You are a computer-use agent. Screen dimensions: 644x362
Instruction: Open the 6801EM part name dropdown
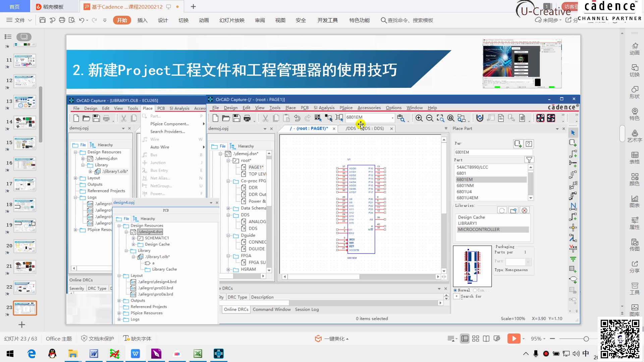pyautogui.click(x=393, y=118)
